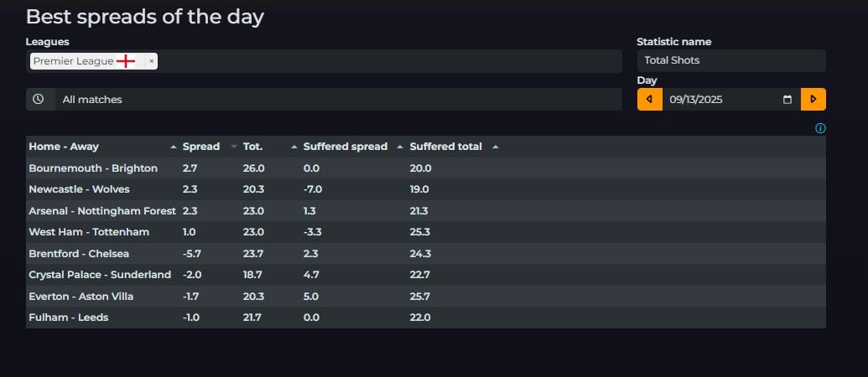The width and height of the screenshot is (868, 377).
Task: Sort by Suffered spread header
Action: [x=345, y=147]
